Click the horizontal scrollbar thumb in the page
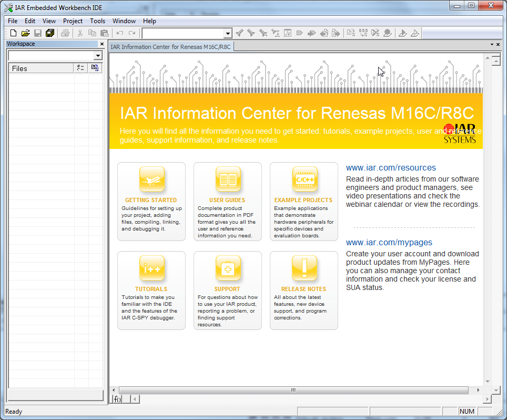 coord(293,391)
